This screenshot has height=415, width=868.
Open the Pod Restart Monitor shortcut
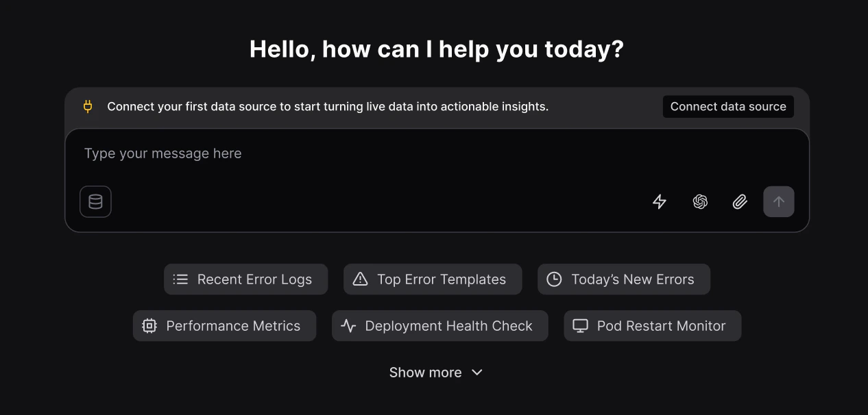tap(652, 325)
